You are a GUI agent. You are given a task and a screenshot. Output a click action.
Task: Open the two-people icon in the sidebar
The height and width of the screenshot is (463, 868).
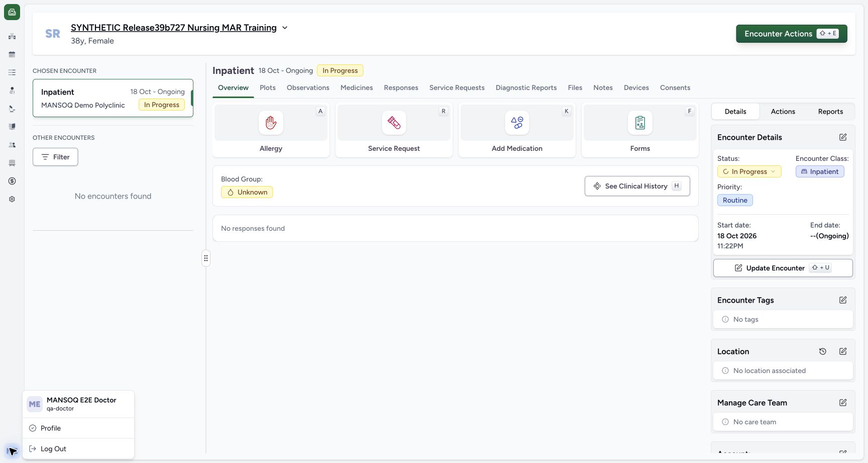(12, 145)
